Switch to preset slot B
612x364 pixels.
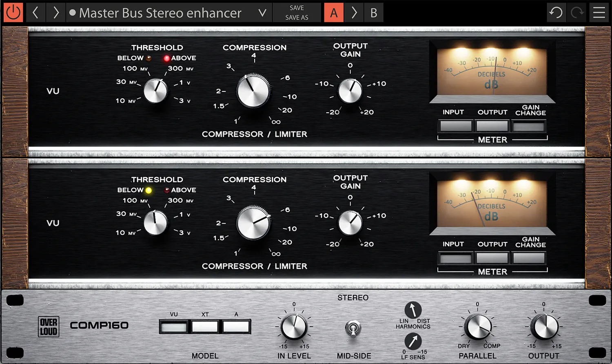[x=374, y=13]
